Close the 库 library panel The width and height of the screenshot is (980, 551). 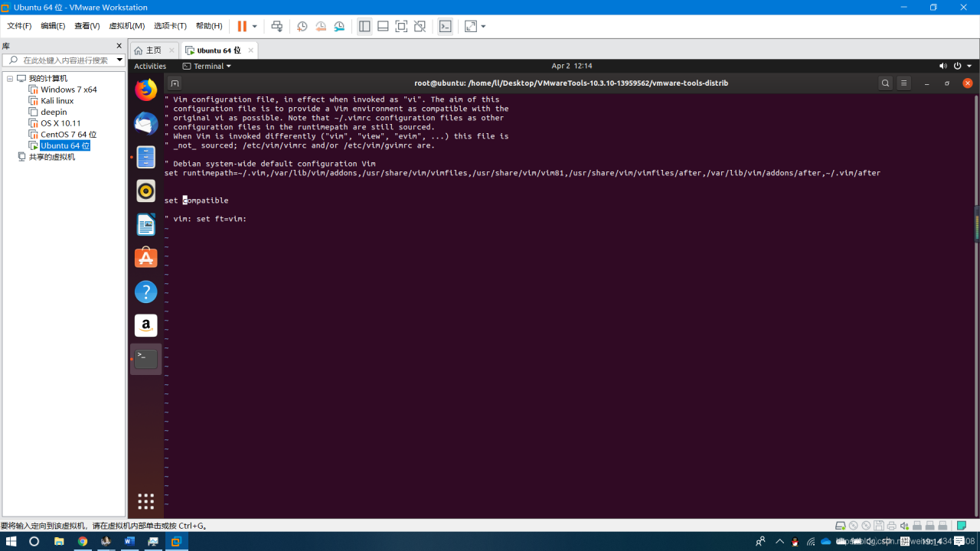click(x=119, y=46)
